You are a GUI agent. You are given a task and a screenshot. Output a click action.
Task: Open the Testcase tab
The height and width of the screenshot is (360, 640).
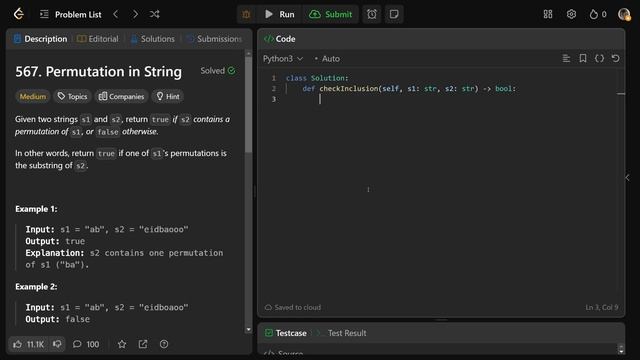pyautogui.click(x=286, y=333)
